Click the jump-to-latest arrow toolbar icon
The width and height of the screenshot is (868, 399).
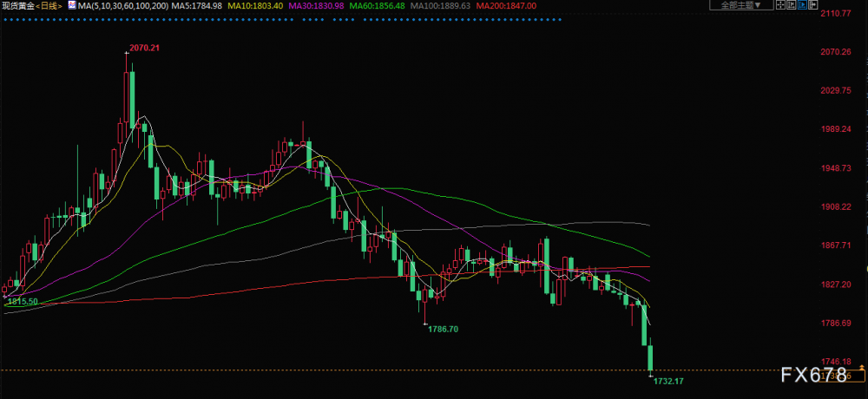pyautogui.click(x=812, y=5)
